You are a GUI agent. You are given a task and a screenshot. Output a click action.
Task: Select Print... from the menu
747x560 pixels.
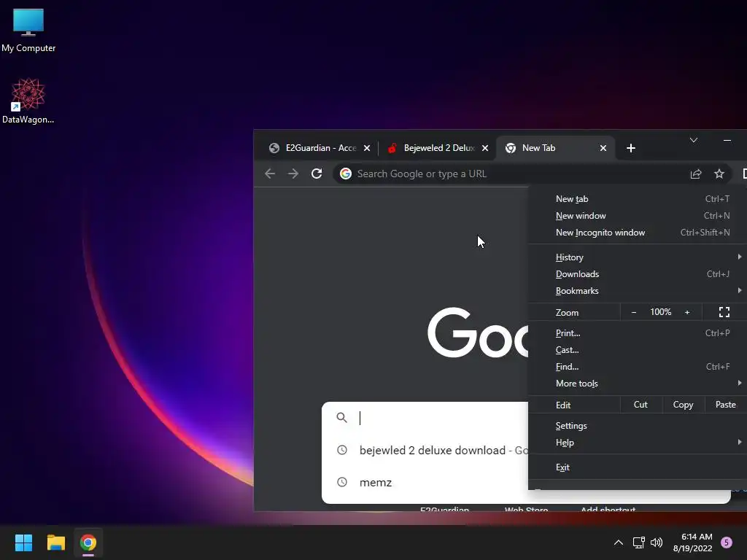638,332
